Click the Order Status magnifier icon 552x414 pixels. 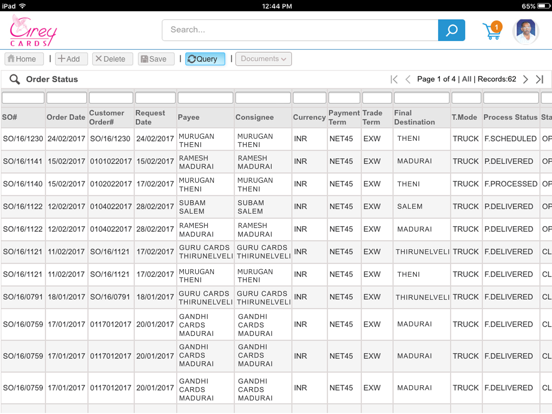pyautogui.click(x=14, y=79)
